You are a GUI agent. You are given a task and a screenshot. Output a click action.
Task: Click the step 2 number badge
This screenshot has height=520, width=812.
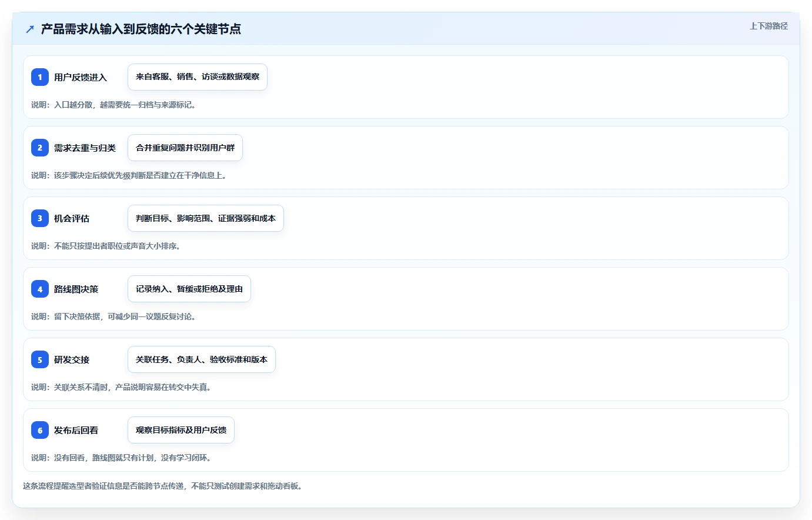click(40, 148)
